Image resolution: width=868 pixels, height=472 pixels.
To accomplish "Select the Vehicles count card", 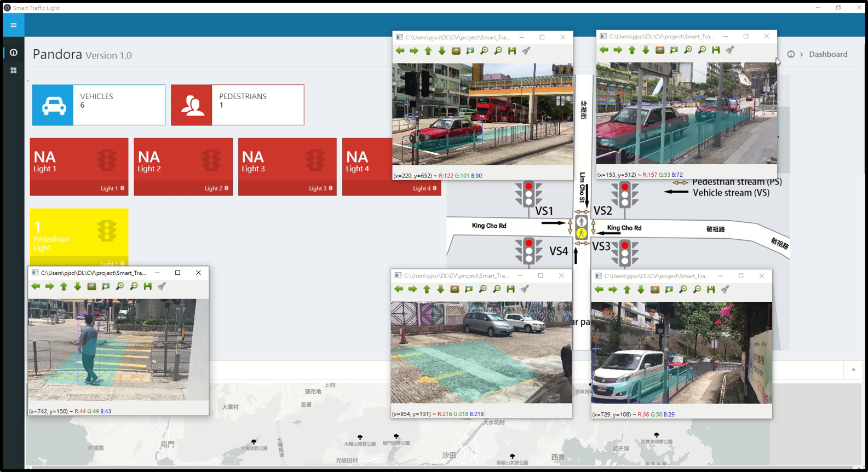I will point(99,105).
